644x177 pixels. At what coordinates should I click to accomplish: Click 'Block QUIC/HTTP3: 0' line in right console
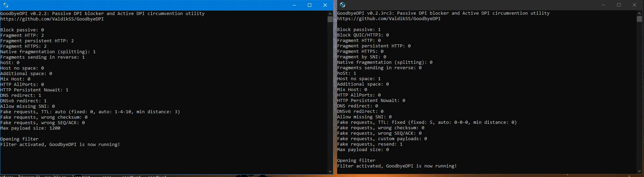363,35
